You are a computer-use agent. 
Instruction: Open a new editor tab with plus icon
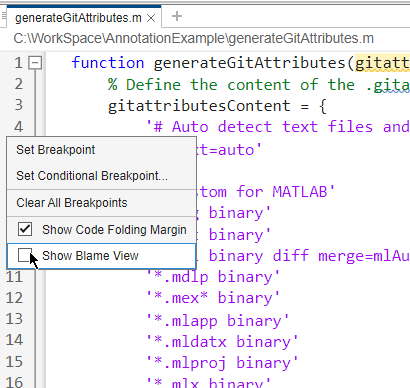click(x=177, y=16)
